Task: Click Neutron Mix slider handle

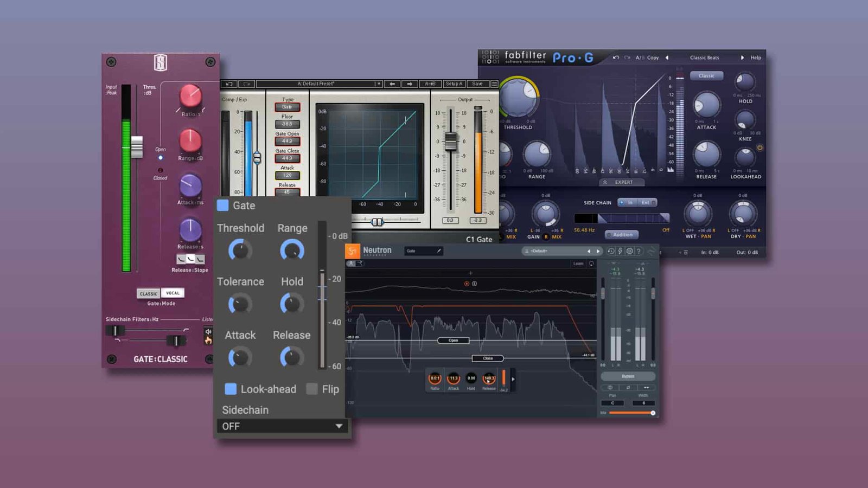Action: (653, 413)
